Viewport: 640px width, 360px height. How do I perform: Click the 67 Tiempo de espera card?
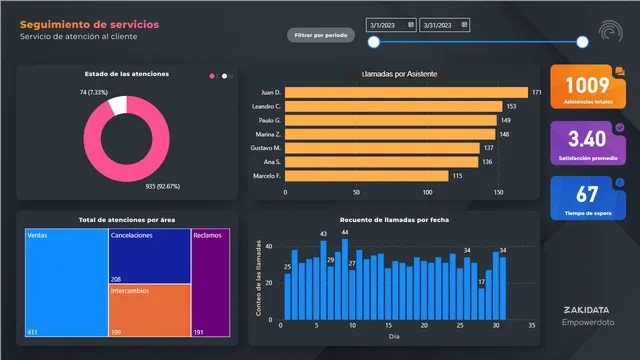pyautogui.click(x=588, y=198)
